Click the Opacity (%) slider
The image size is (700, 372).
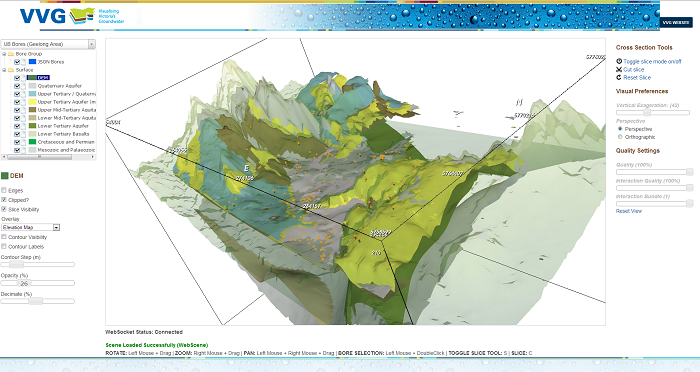[38, 283]
